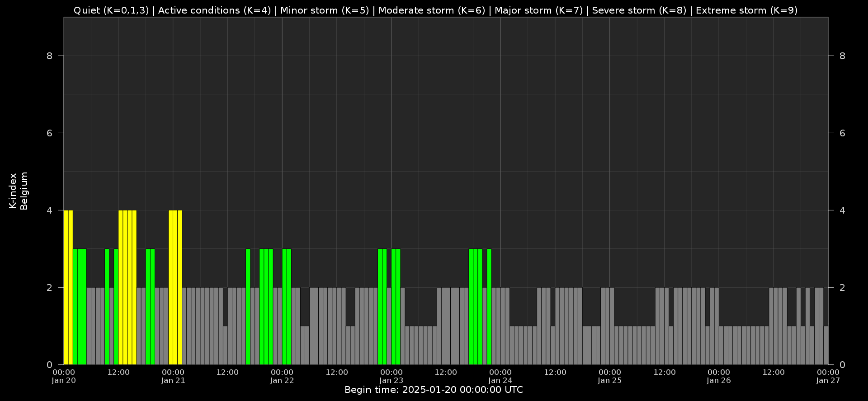Click the right y-axis value 6
Screen dimensions: 868x401
coord(842,133)
